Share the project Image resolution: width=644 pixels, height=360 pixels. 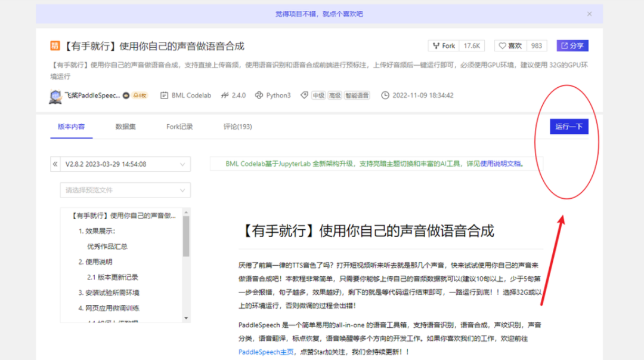pos(572,45)
